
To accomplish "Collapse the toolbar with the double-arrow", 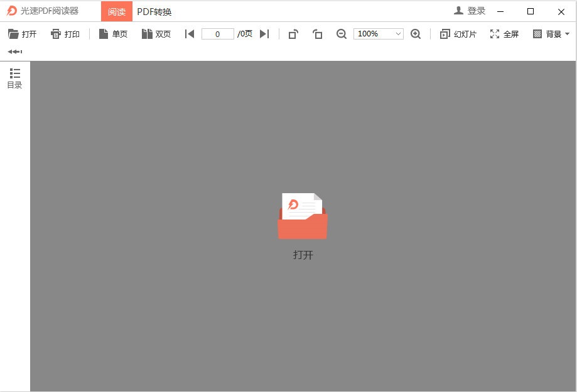I will pyautogui.click(x=14, y=51).
